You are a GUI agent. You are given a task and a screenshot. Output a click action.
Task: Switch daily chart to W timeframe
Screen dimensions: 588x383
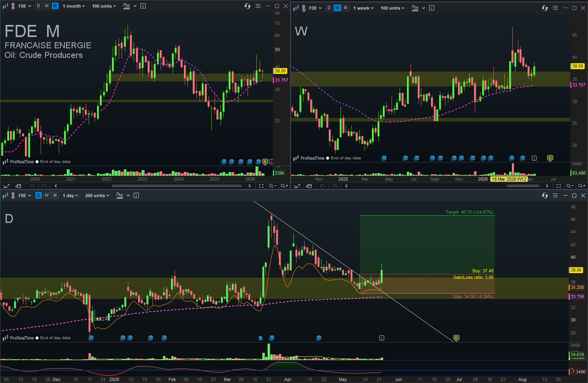click(x=47, y=195)
